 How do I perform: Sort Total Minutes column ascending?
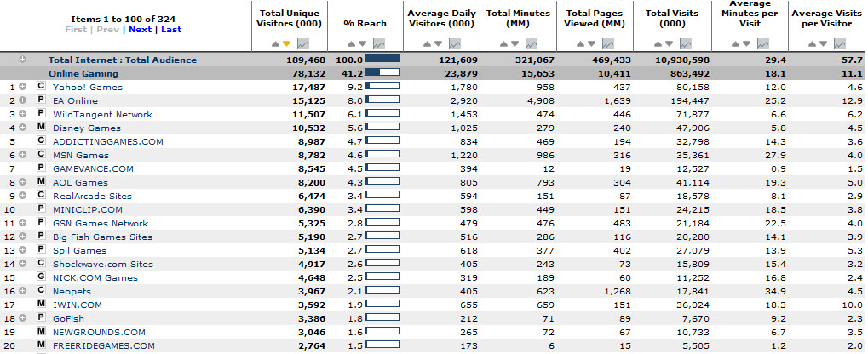[503, 43]
